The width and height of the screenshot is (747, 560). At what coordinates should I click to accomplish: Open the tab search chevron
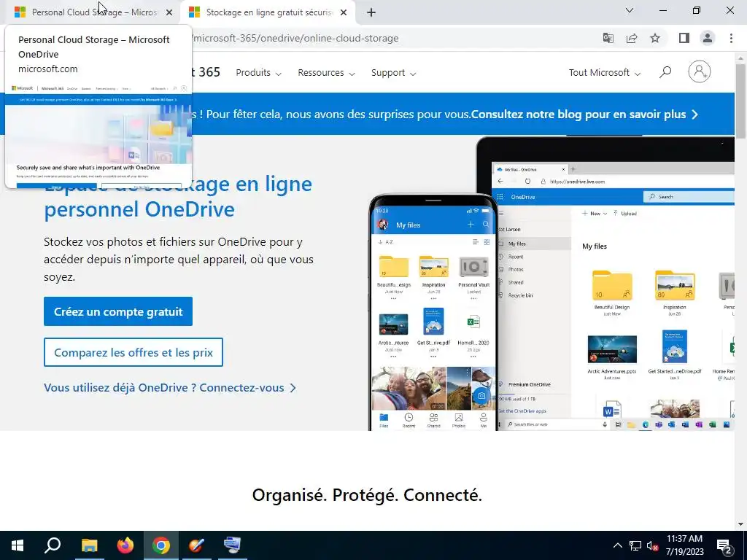[630, 10]
